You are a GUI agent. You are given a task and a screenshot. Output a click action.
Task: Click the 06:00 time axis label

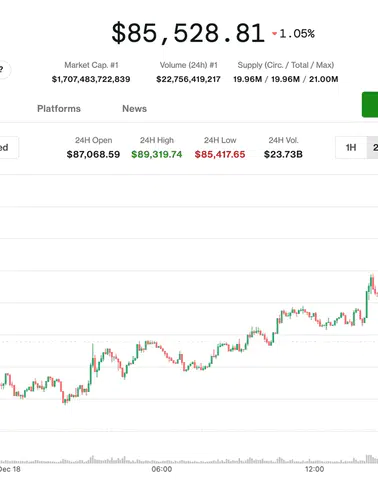point(162,469)
